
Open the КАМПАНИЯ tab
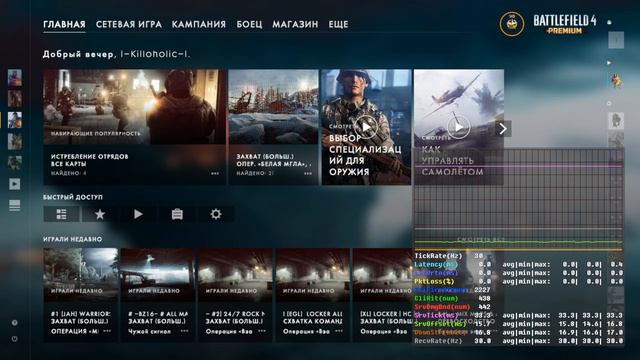(198, 24)
